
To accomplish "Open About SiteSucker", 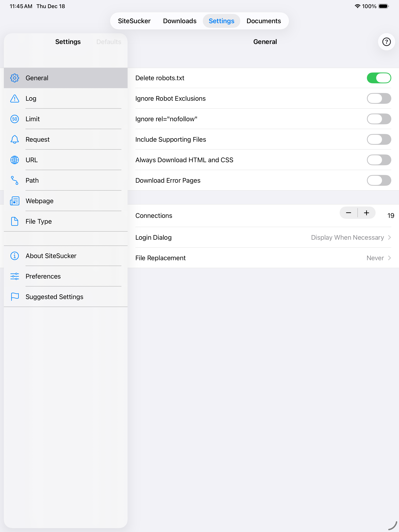I will tap(51, 256).
